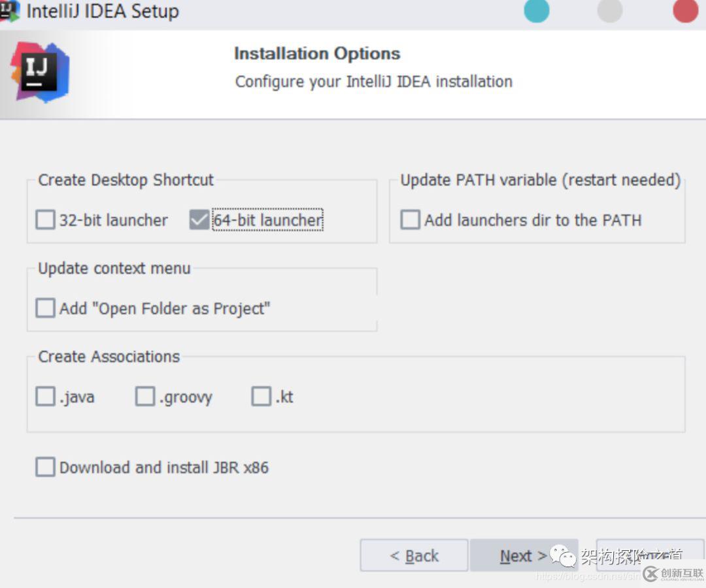Enable the .kt file association

[261, 396]
